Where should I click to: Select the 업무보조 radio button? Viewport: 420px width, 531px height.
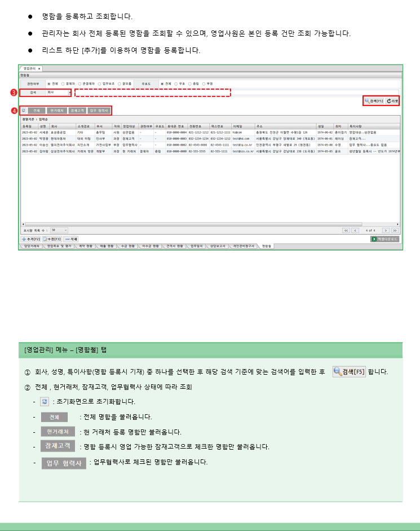[99, 84]
